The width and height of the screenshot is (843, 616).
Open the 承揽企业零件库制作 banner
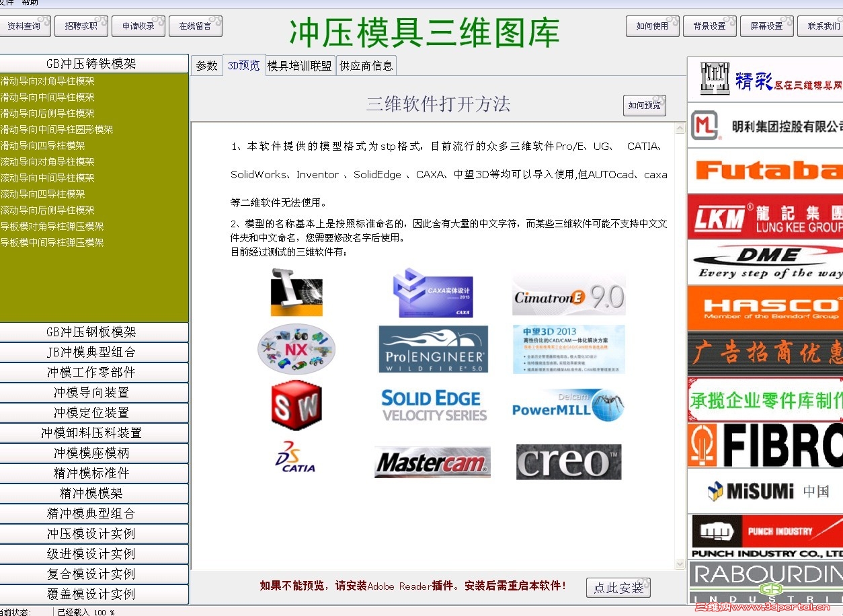tap(765, 399)
